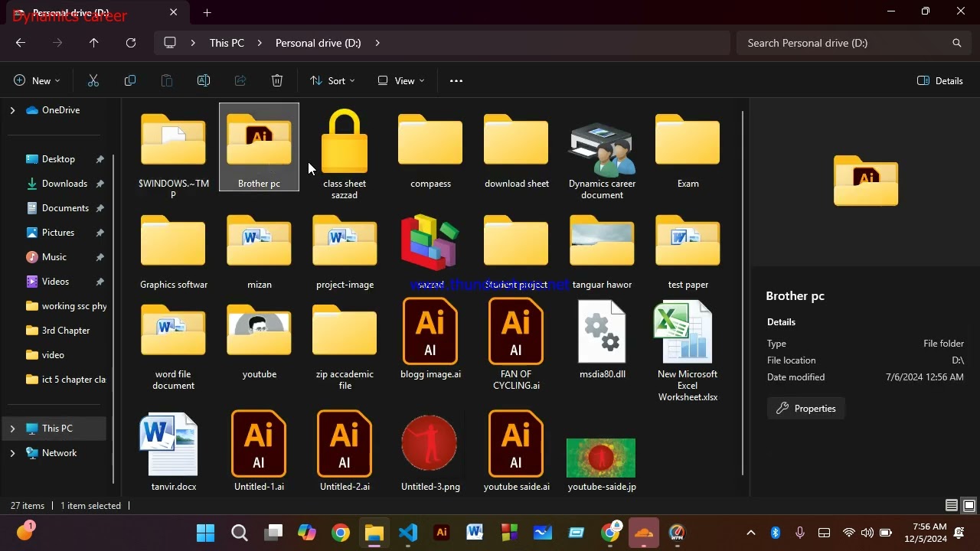Expand the This PC tree node
Viewport: 980px width, 551px height.
pyautogui.click(x=12, y=429)
